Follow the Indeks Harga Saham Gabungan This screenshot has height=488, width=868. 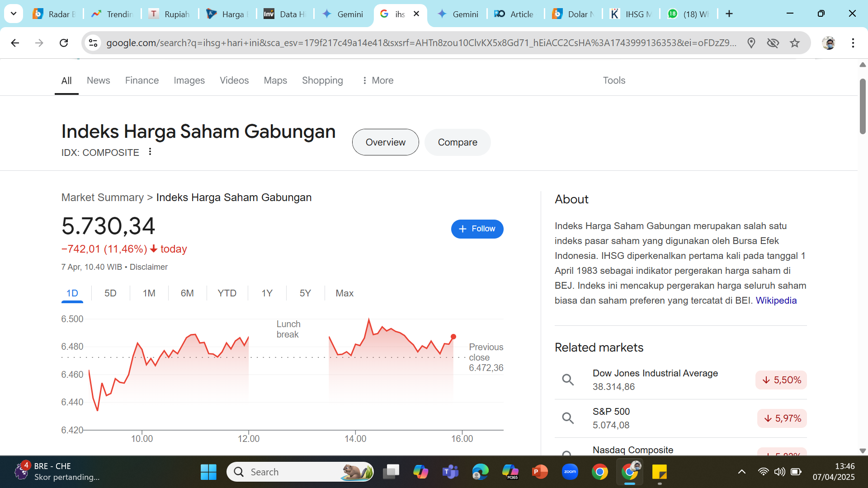point(477,229)
